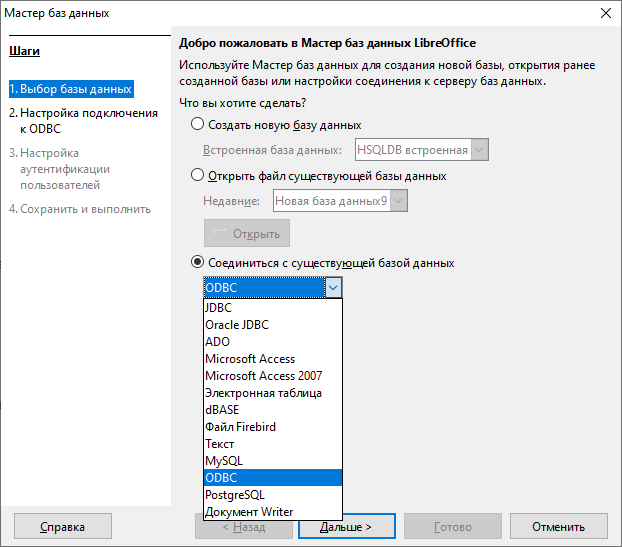Choose 'Электронная таблица' from the list
Viewport: 622px width, 547px height.
[273, 393]
